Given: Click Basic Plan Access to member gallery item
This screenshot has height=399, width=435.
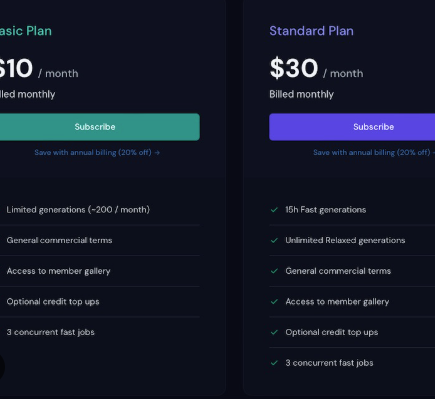Looking at the screenshot, I should point(58,271).
